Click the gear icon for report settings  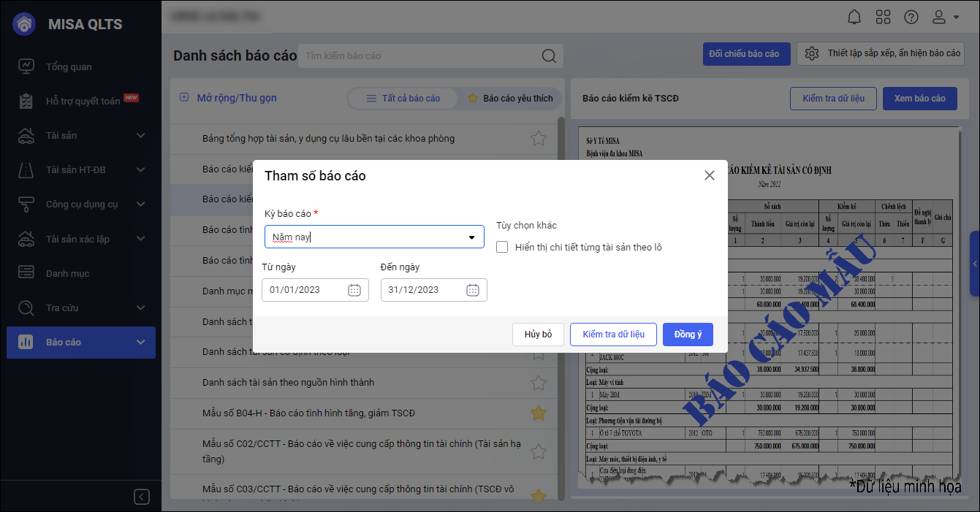click(811, 53)
